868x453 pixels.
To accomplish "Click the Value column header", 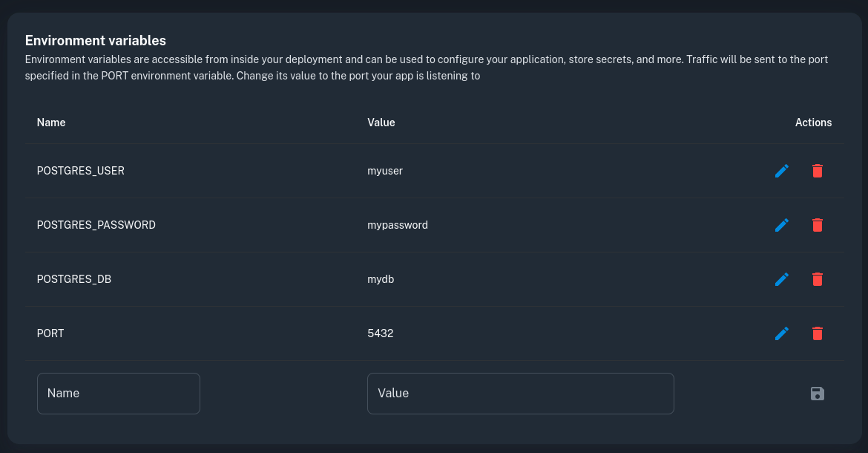I will pos(381,123).
